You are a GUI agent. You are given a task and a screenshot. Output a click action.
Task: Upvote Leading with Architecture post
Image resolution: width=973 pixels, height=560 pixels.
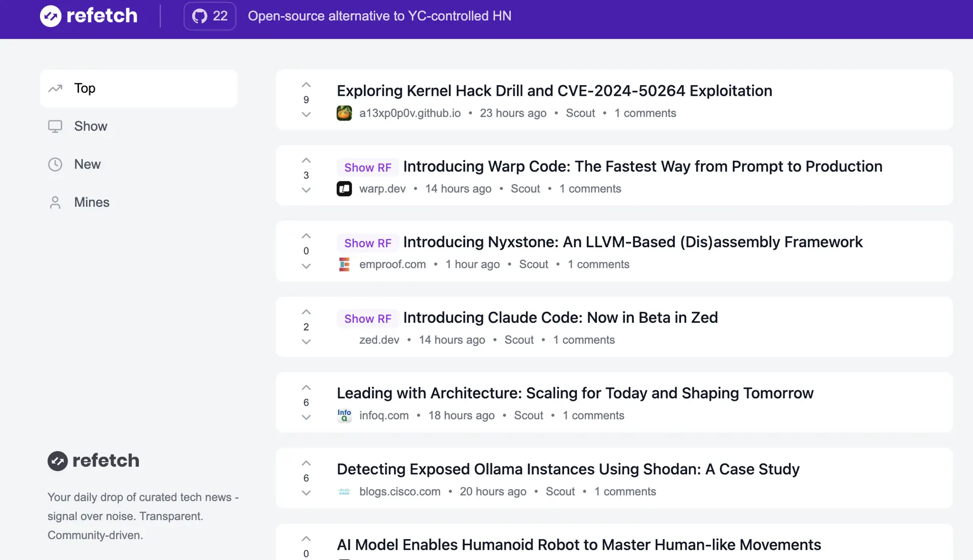(306, 387)
